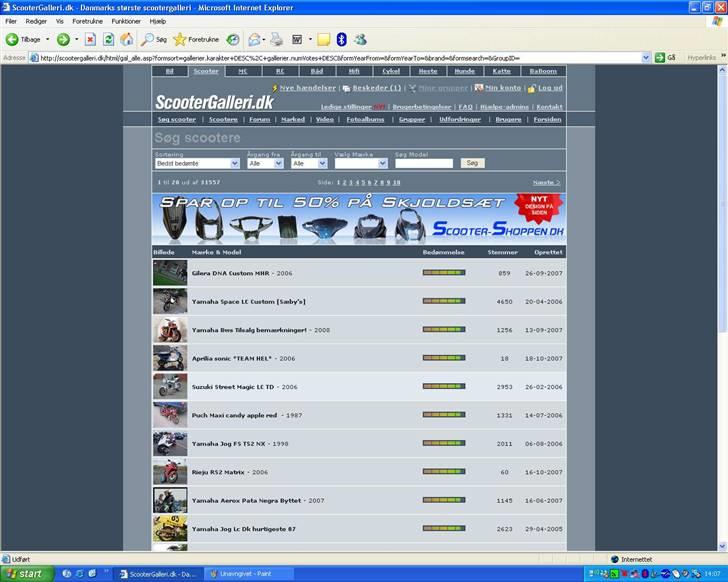
Task: Open the Sortering dropdown
Action: tap(197, 163)
